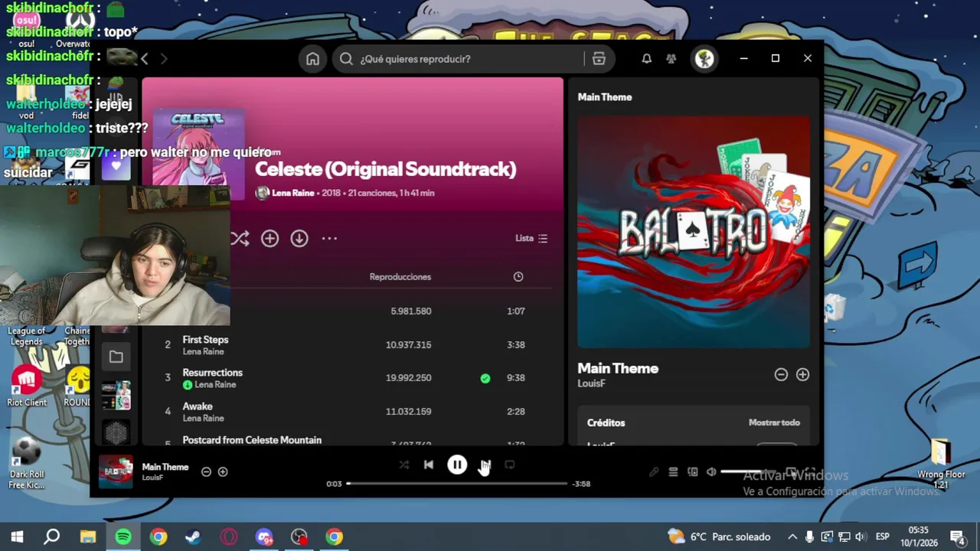Open Lena Raine artist link in album header

point(293,193)
